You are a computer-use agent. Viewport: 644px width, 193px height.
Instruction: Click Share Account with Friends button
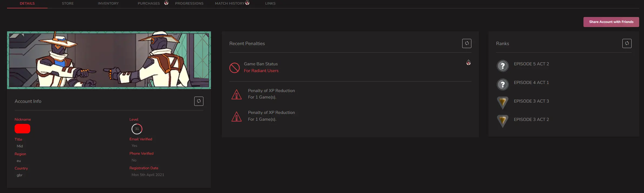click(x=611, y=22)
